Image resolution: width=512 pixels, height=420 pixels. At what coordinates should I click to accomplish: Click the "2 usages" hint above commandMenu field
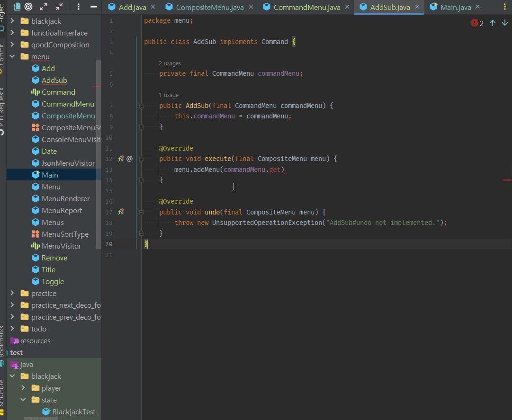[x=170, y=63]
